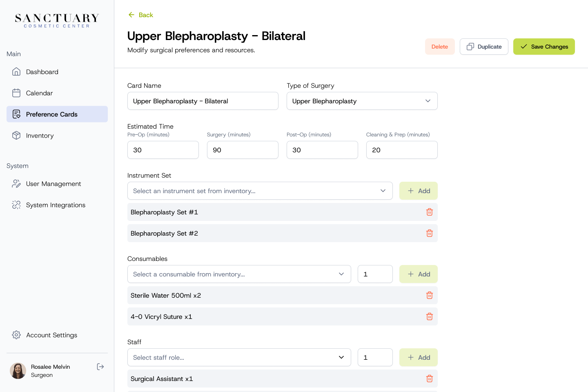Click the Post-Op minutes field
The image size is (588, 392).
click(322, 150)
